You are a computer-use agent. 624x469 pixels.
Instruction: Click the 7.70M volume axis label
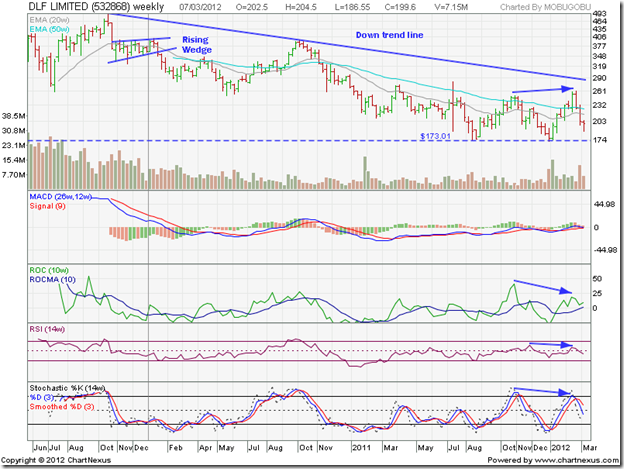(14, 175)
